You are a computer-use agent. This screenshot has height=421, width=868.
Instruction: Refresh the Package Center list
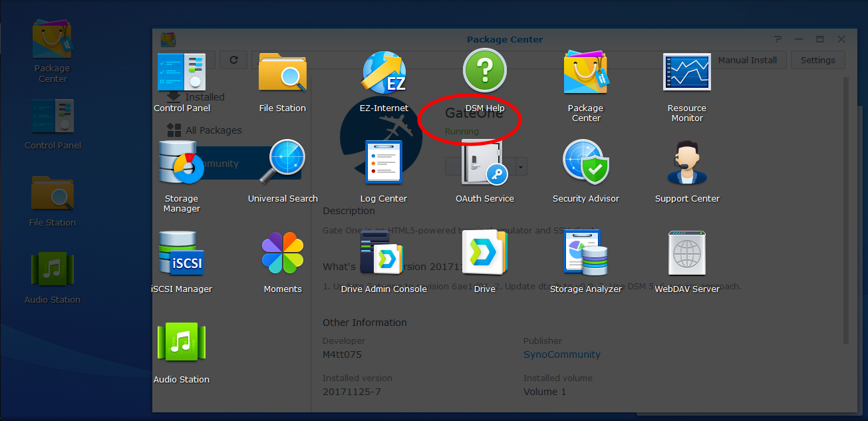point(233,60)
